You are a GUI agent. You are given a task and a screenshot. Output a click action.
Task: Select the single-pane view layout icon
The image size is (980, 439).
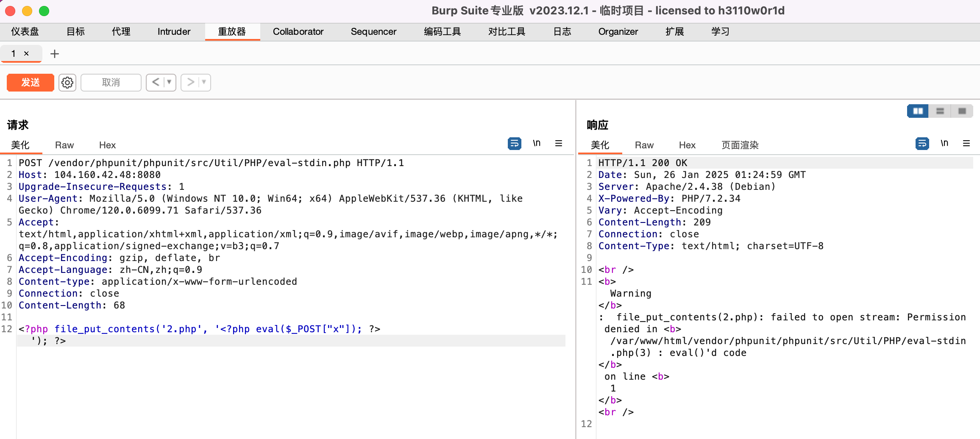pos(963,111)
